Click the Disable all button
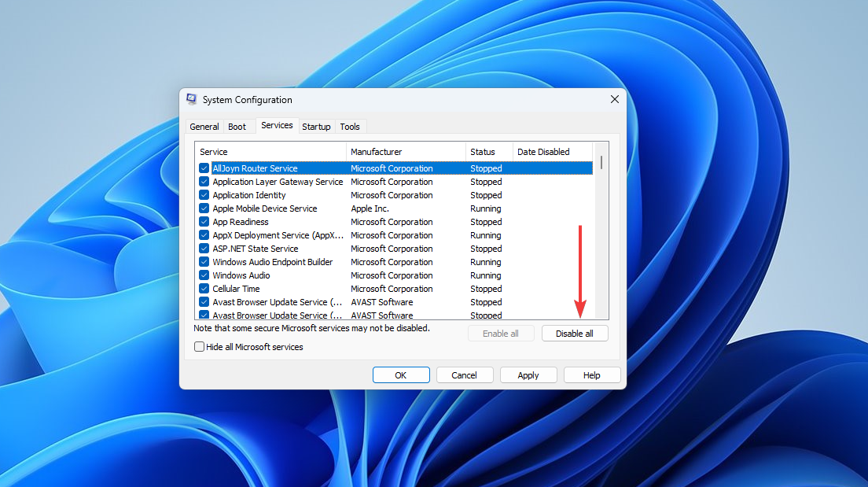This screenshot has width=868, height=487. click(575, 334)
